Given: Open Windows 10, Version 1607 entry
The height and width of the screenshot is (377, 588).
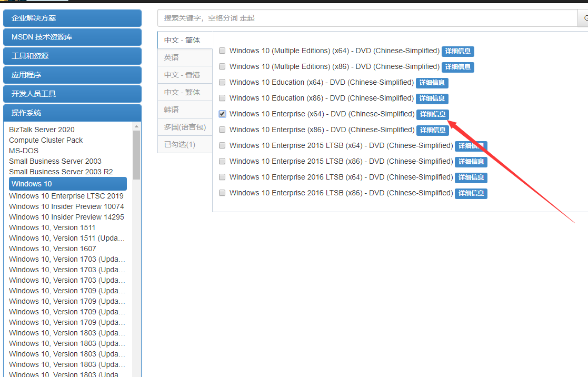Looking at the screenshot, I should 53,249.
